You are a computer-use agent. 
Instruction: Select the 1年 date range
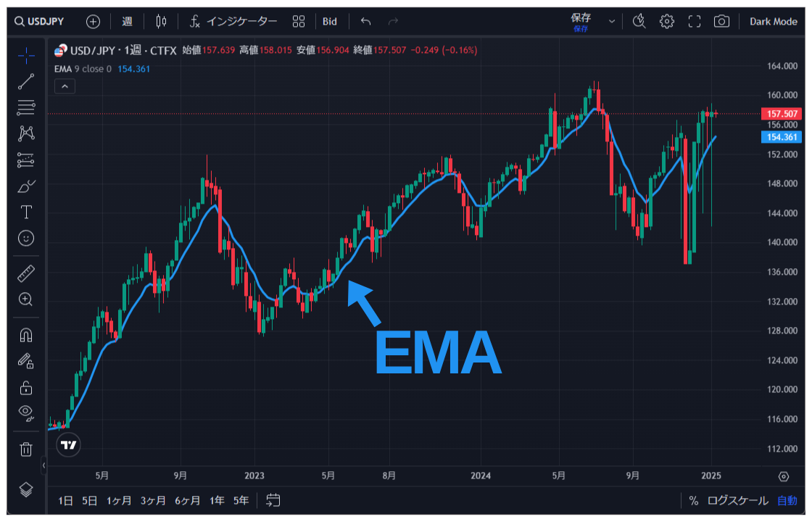click(217, 501)
